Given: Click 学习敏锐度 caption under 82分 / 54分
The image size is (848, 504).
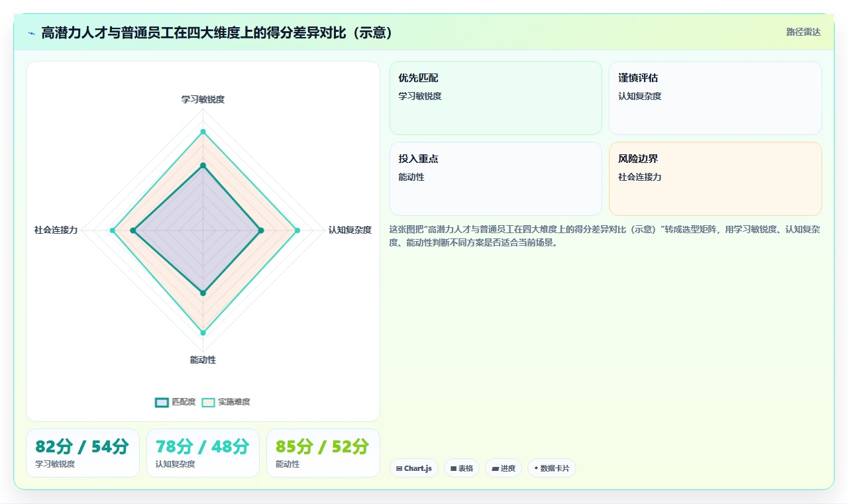Looking at the screenshot, I should click(55, 464).
